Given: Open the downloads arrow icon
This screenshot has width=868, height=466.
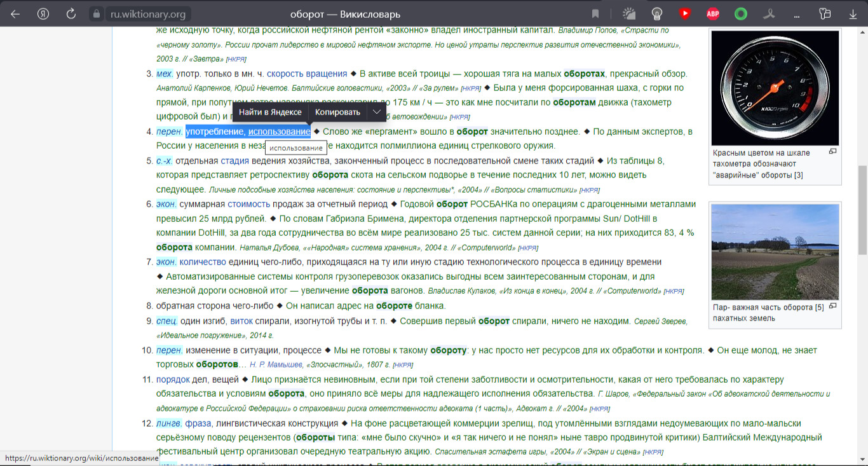Looking at the screenshot, I should click(853, 13).
